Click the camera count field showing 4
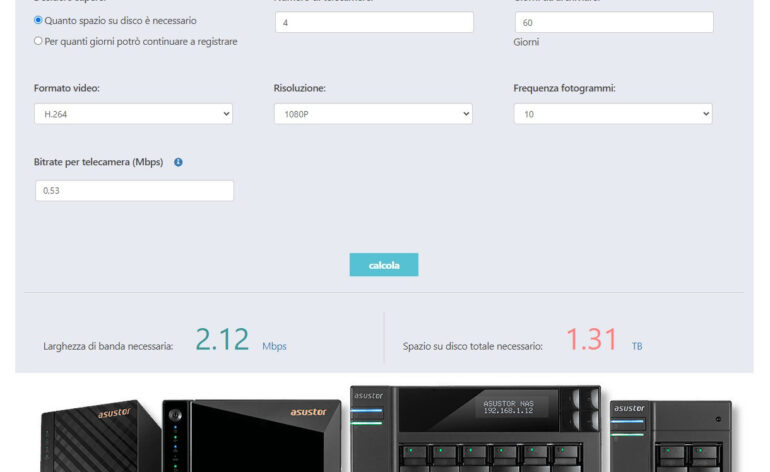This screenshot has height=472, width=770. tap(374, 22)
